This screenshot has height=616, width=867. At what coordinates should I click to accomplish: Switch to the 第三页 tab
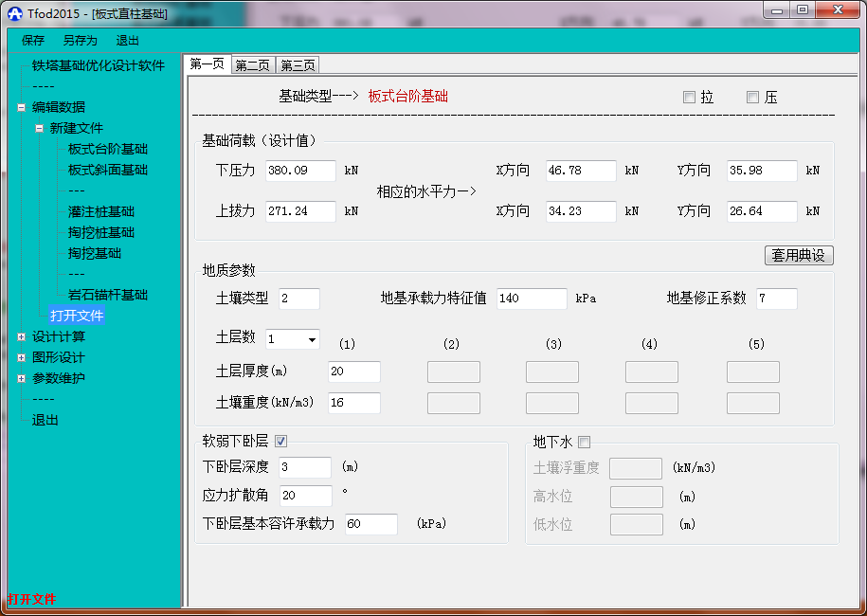click(298, 65)
